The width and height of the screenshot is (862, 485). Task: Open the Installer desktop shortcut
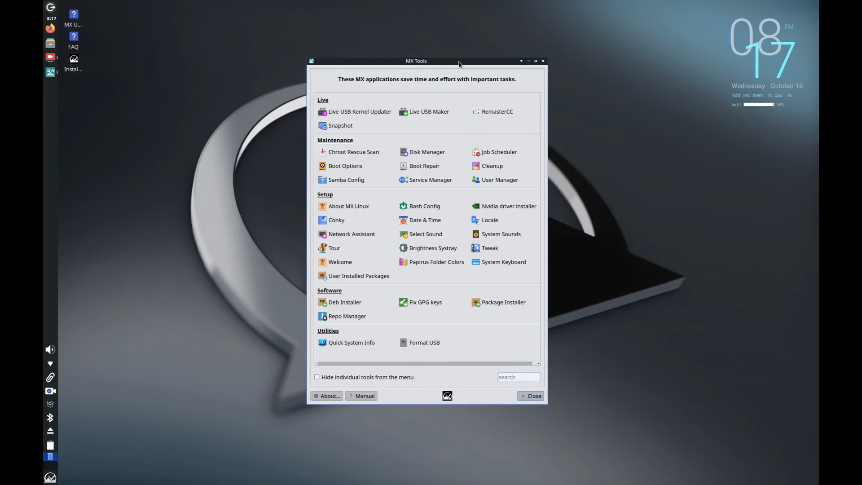coord(73,63)
